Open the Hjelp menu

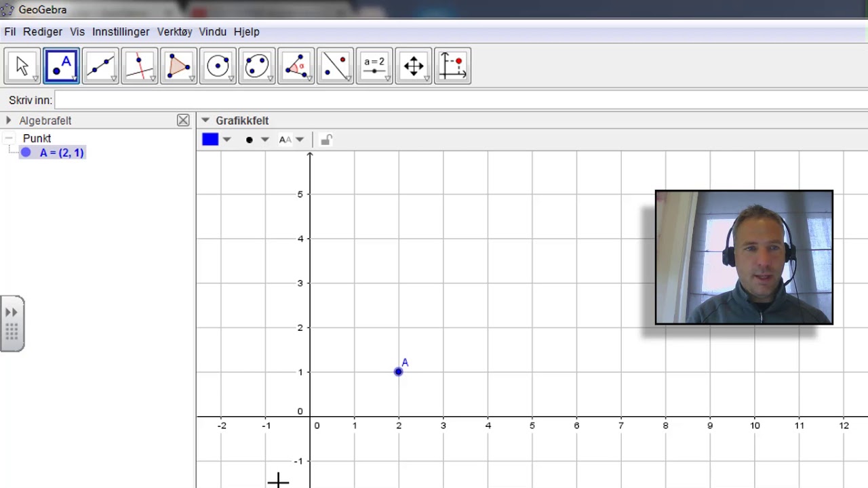(247, 32)
